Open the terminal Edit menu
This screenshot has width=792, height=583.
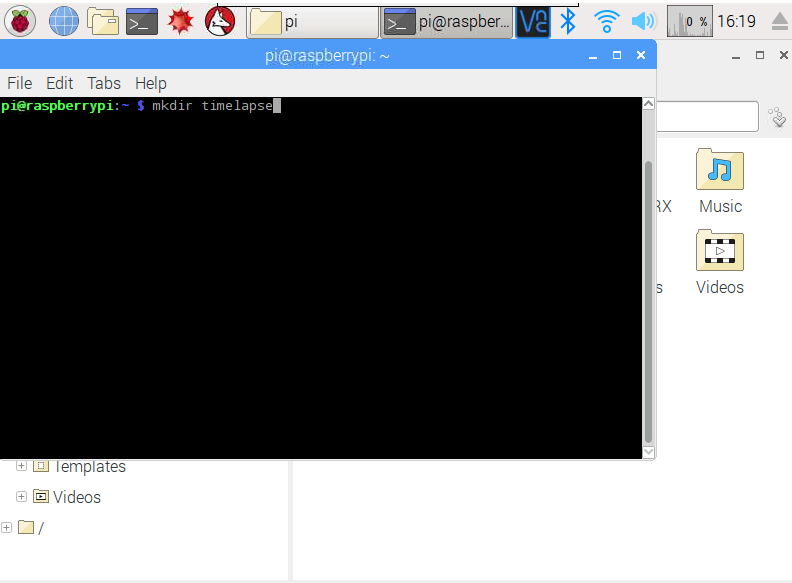(x=60, y=83)
